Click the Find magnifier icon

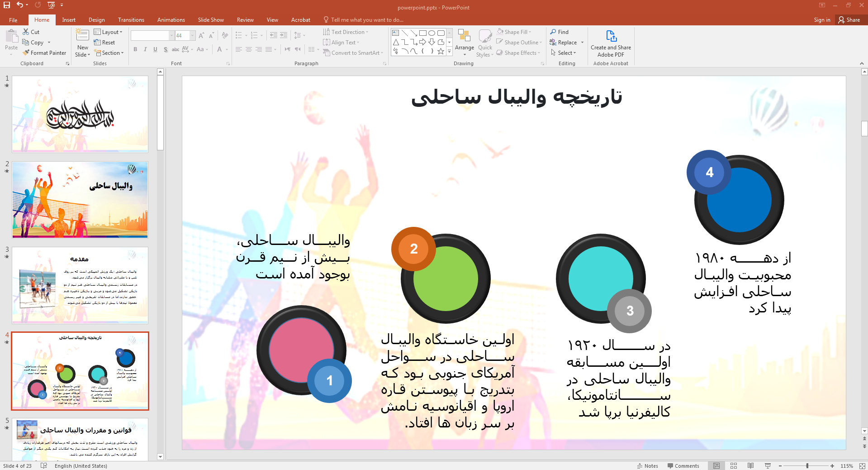tap(553, 32)
